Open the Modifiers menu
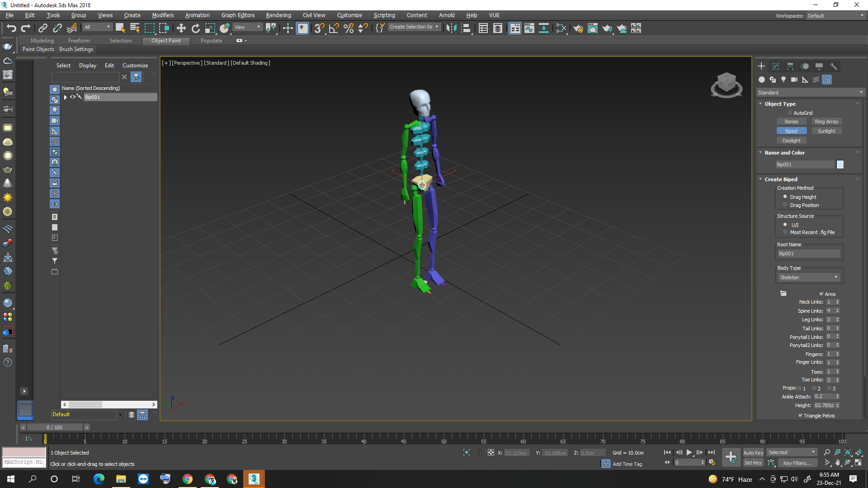Image resolution: width=868 pixels, height=488 pixels. [163, 15]
